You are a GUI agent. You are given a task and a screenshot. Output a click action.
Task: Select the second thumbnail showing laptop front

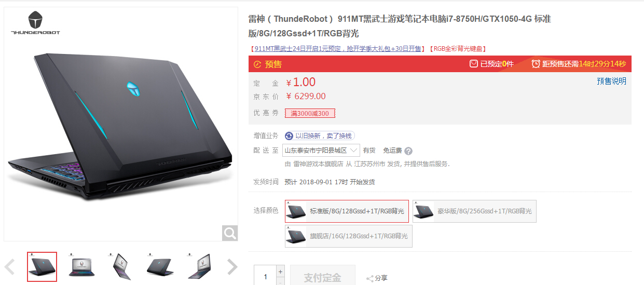click(x=82, y=267)
